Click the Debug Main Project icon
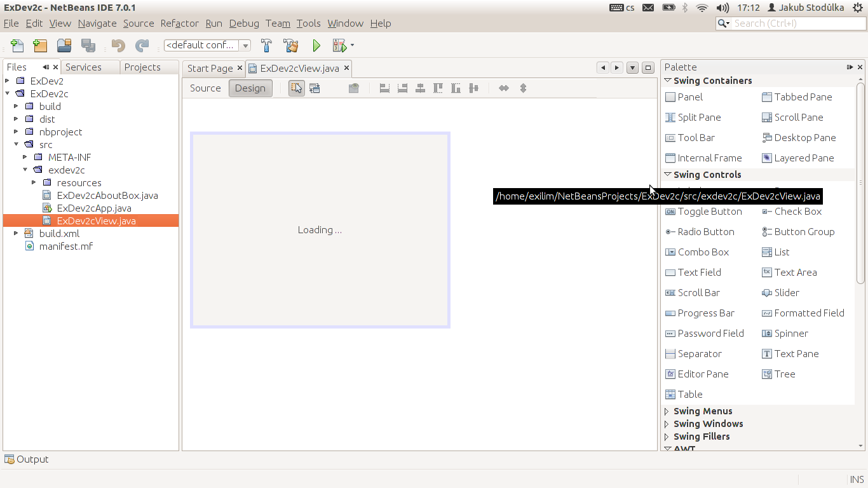This screenshot has width=868, height=488. (x=340, y=46)
